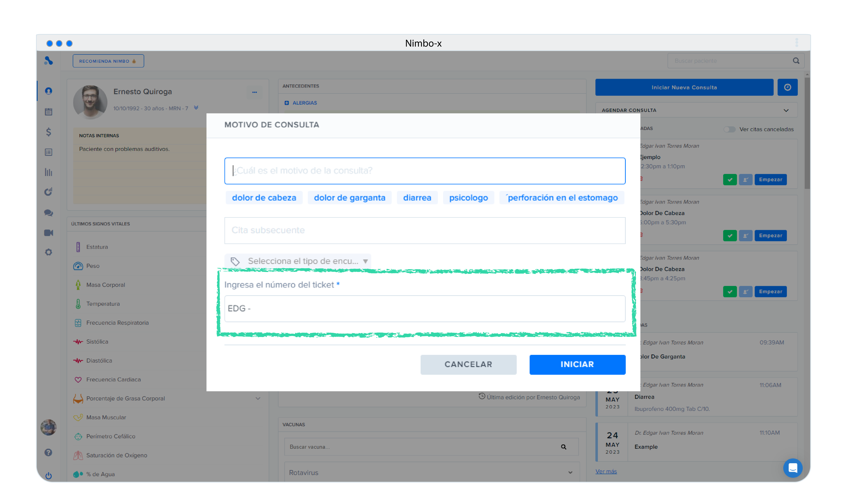Toggle Ver citas canceladas switch
This screenshot has width=847, height=504.
729,129
